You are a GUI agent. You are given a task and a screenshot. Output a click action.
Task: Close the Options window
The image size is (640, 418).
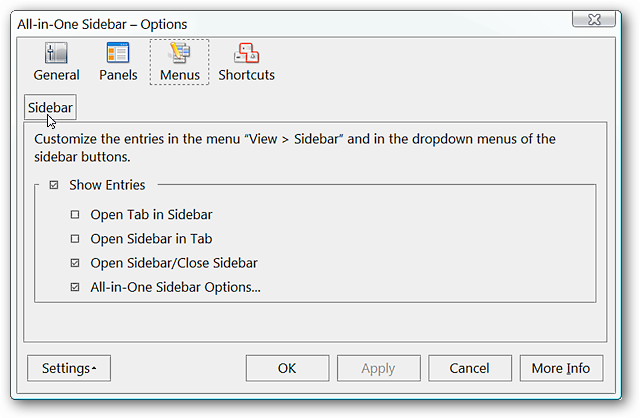[594, 19]
